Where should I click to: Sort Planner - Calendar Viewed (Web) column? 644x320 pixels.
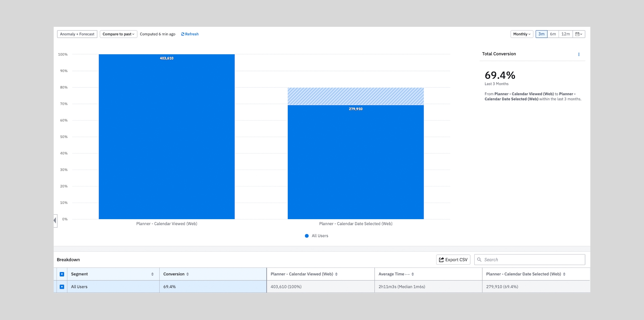click(x=336, y=274)
